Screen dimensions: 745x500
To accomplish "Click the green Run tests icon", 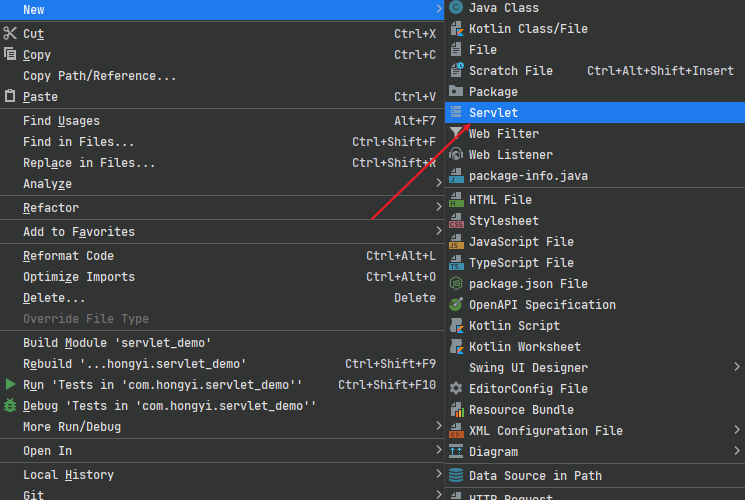I will click(11, 385).
